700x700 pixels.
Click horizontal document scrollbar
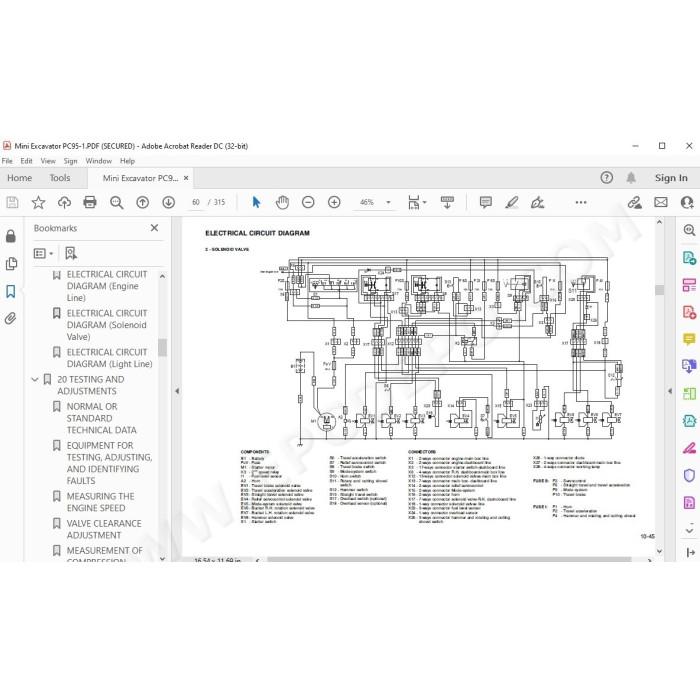click(449, 559)
